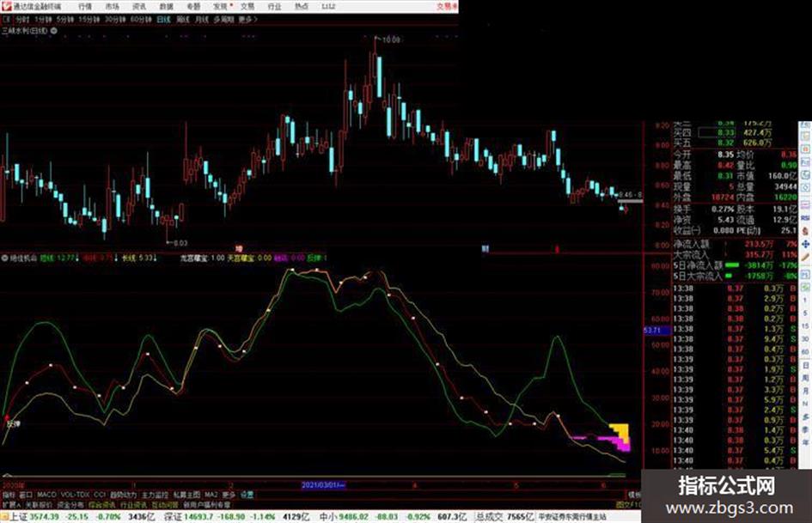Click the 月 period button in right sidebar
This screenshot has height=523, width=812.
805,391
